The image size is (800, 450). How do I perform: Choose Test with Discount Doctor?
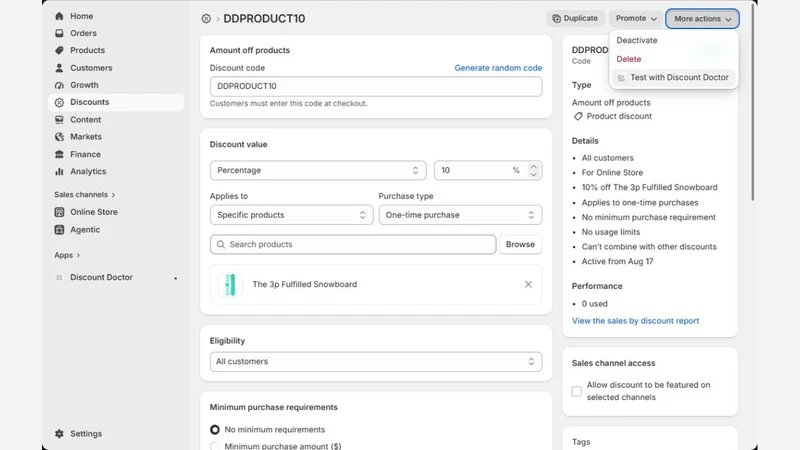(x=673, y=78)
